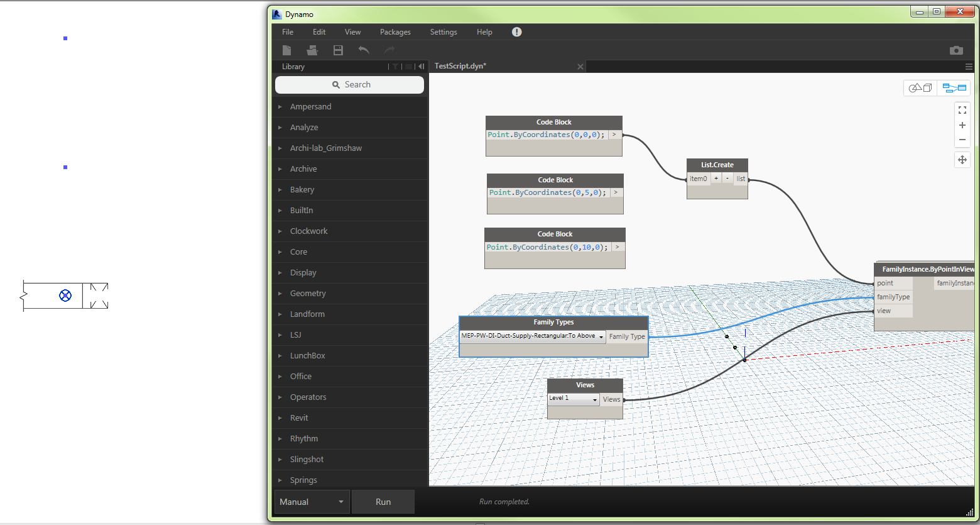Open the Family Types selection dropdown
This screenshot has width=980, height=525.
point(533,336)
